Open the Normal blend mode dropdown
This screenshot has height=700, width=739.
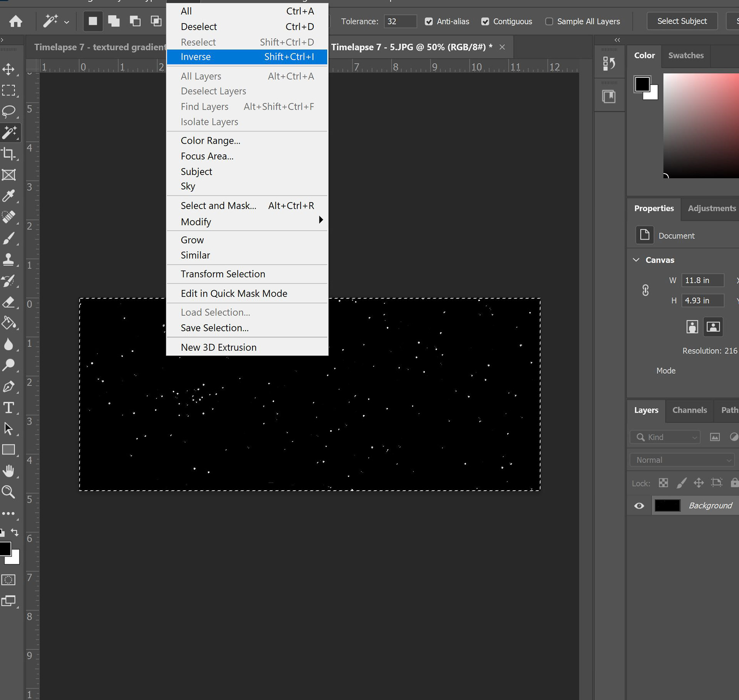tap(682, 460)
